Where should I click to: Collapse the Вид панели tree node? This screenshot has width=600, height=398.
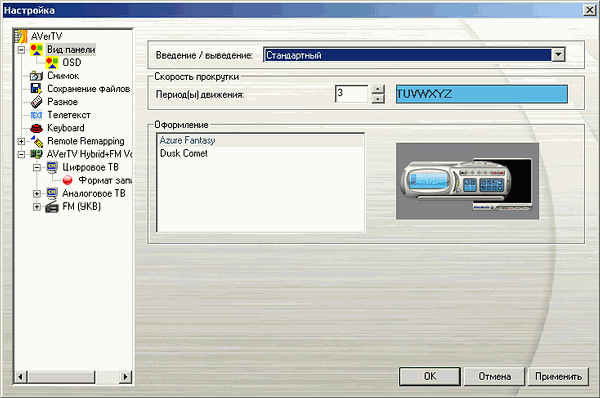(x=21, y=50)
